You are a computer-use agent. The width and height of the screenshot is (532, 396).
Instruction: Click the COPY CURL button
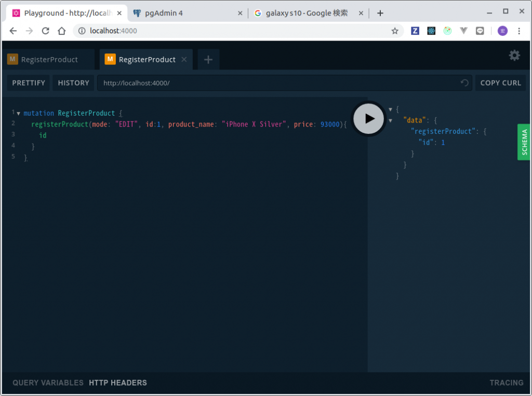(x=500, y=83)
